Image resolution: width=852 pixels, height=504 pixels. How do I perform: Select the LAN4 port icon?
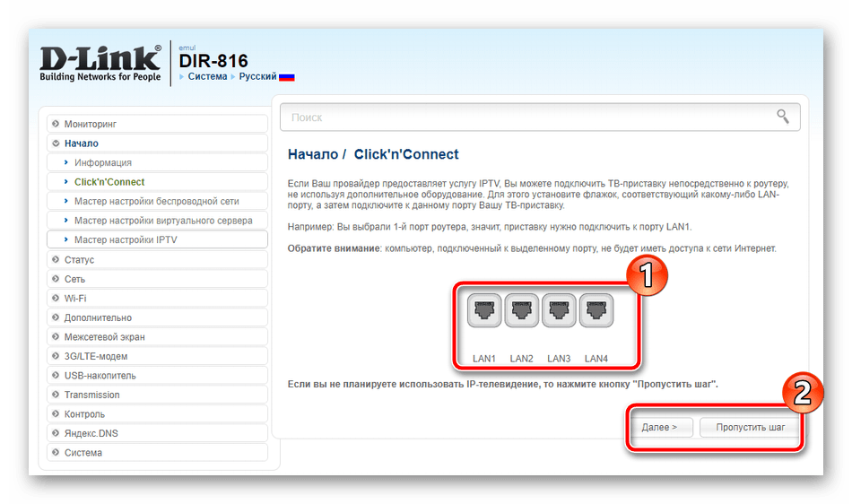(x=596, y=310)
